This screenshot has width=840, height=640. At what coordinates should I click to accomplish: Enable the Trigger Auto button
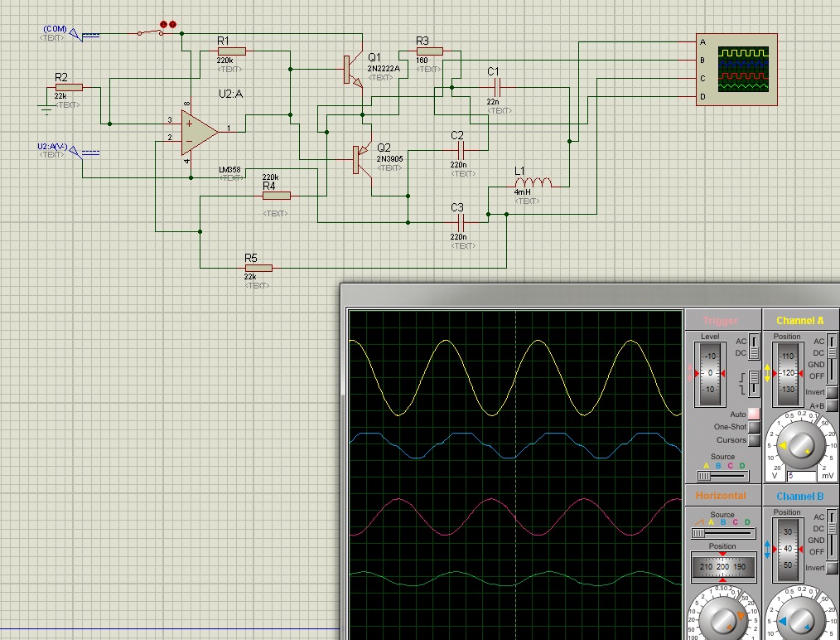tap(754, 414)
